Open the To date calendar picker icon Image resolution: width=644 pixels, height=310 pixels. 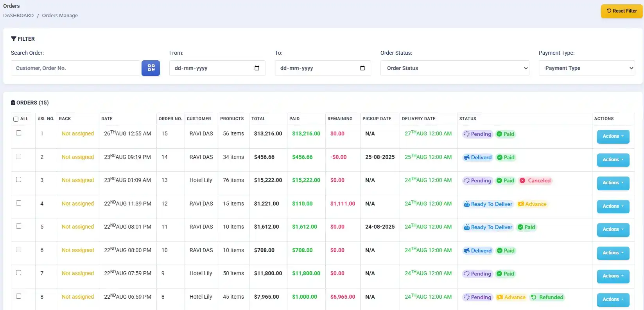[362, 68]
